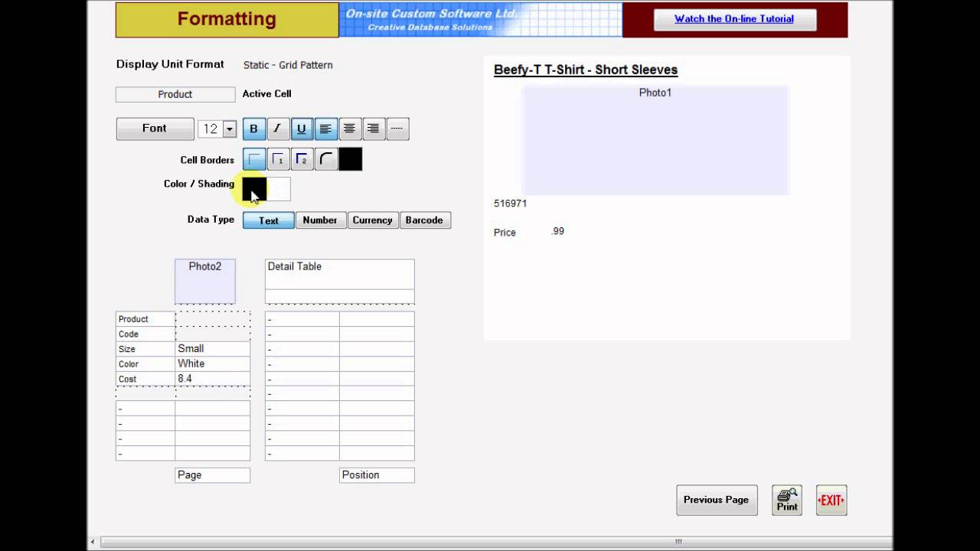
Task: Set data type to Number
Action: pyautogui.click(x=320, y=220)
